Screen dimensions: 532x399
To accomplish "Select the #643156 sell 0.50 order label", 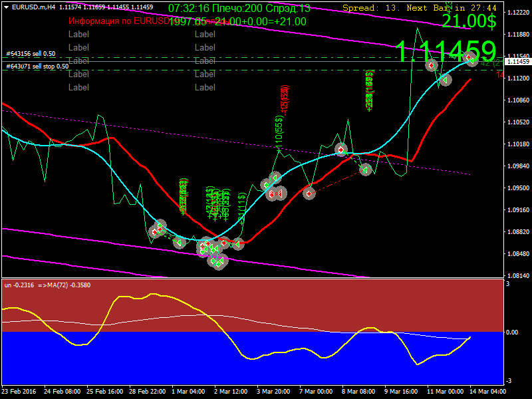I will pyautogui.click(x=31, y=54).
